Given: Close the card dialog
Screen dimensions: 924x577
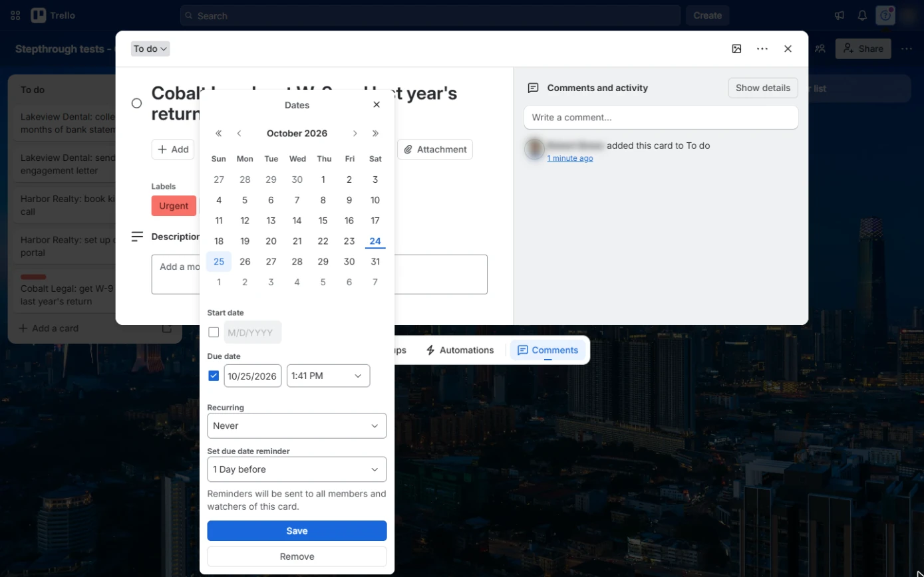Looking at the screenshot, I should pos(788,49).
